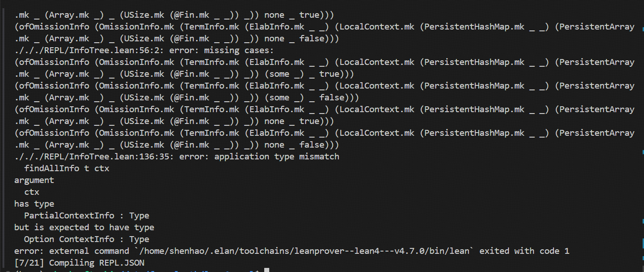
Task: Click the "missing cases:" error text
Action: click(239, 50)
